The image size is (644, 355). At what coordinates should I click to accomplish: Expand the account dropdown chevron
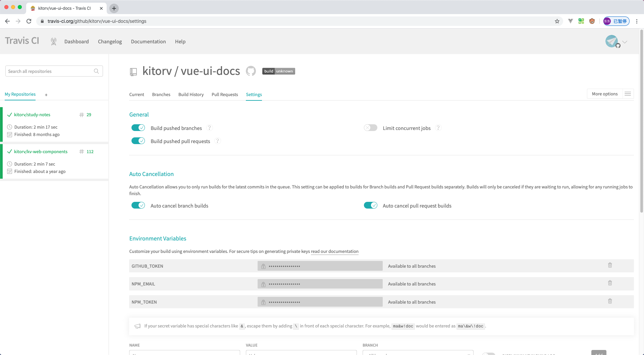[625, 42]
